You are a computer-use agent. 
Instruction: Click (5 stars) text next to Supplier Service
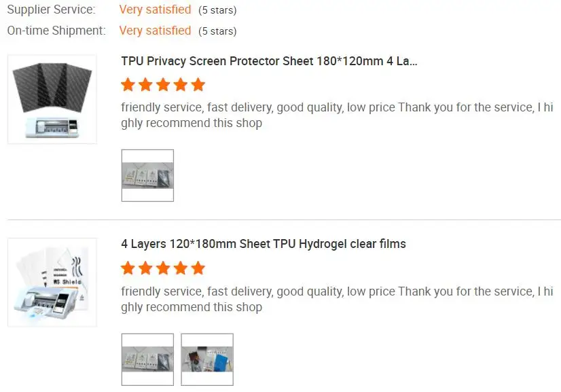tap(217, 11)
